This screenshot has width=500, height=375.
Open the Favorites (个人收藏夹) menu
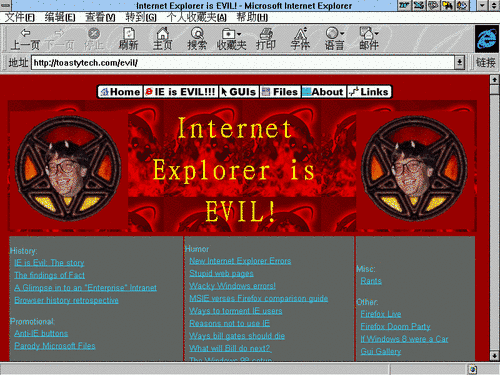tap(197, 17)
